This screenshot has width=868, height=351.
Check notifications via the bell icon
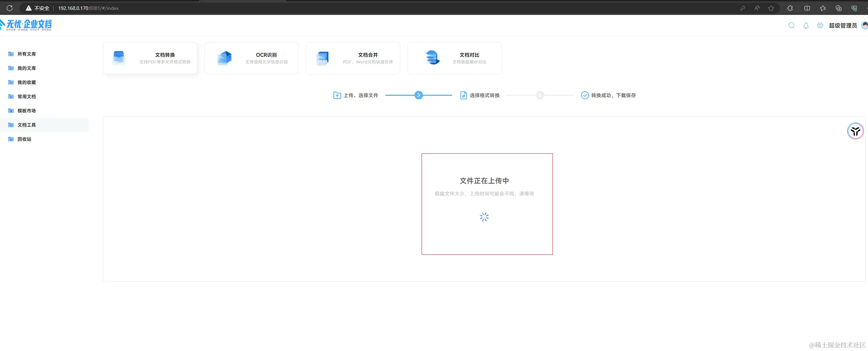[806, 25]
